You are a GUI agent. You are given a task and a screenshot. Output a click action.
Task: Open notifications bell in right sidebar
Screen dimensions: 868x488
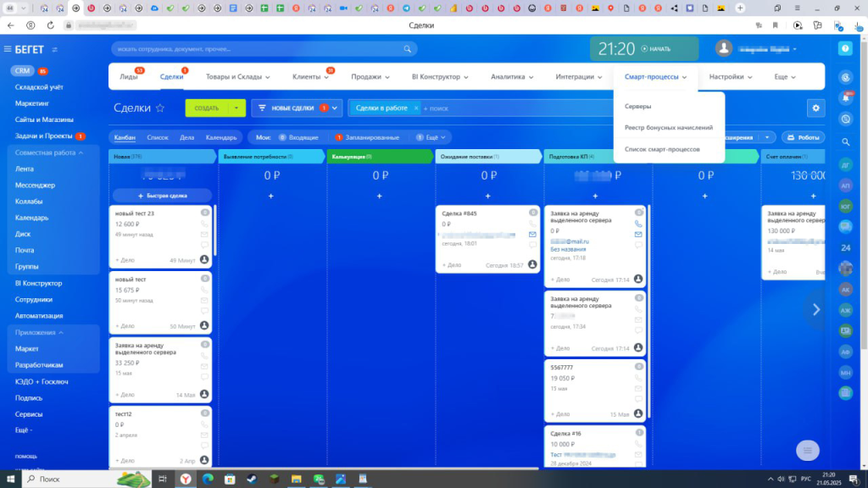click(x=845, y=97)
